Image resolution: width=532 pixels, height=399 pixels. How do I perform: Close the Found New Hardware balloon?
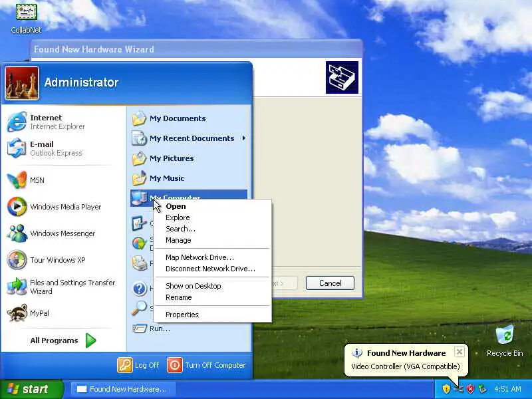point(459,352)
